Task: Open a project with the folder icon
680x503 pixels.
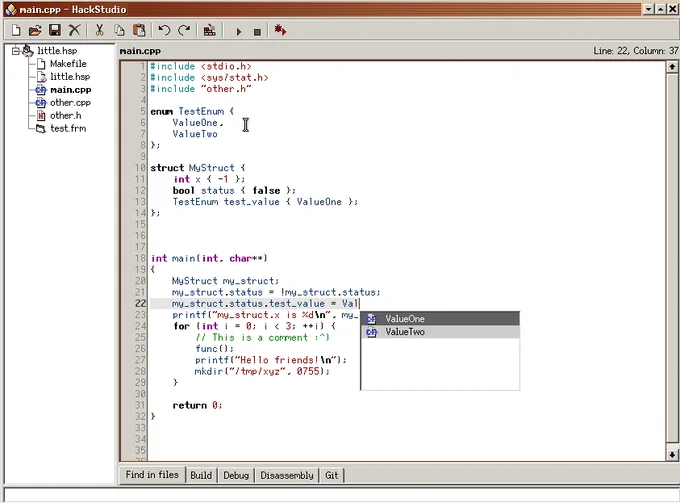Action: tap(35, 30)
